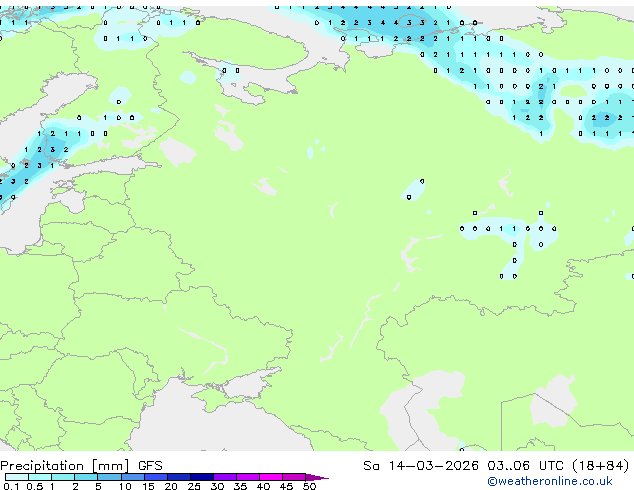Click the legend label '40'

pyautogui.click(x=263, y=486)
